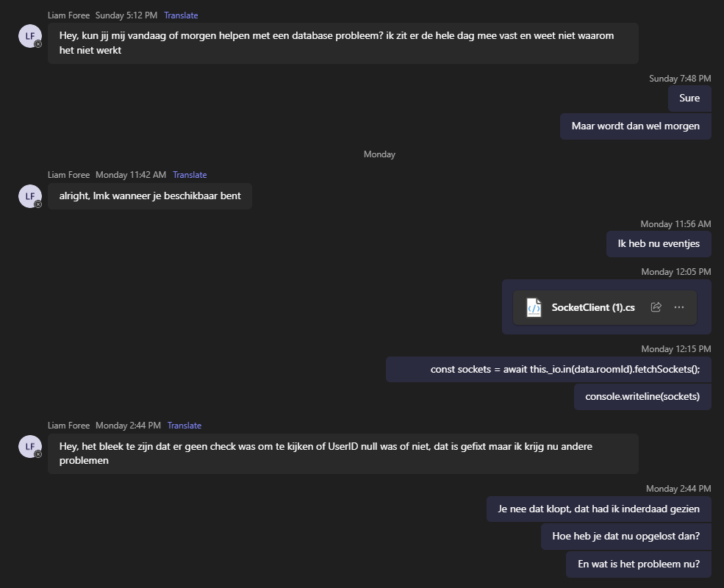Select 'En wat is het probleem nu?' message
This screenshot has height=588, width=724.
[639, 564]
